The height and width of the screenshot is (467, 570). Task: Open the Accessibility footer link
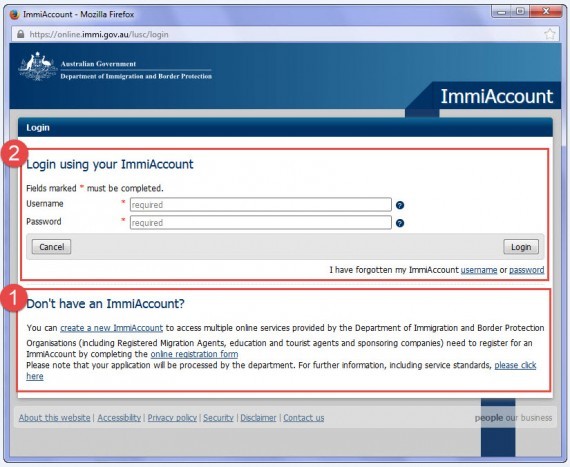pos(119,418)
